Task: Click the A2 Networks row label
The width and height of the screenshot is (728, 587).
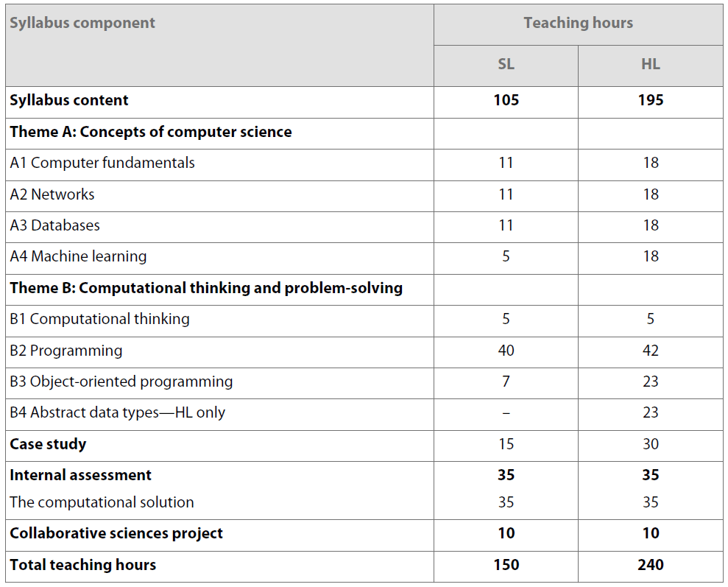Action: click(x=52, y=194)
